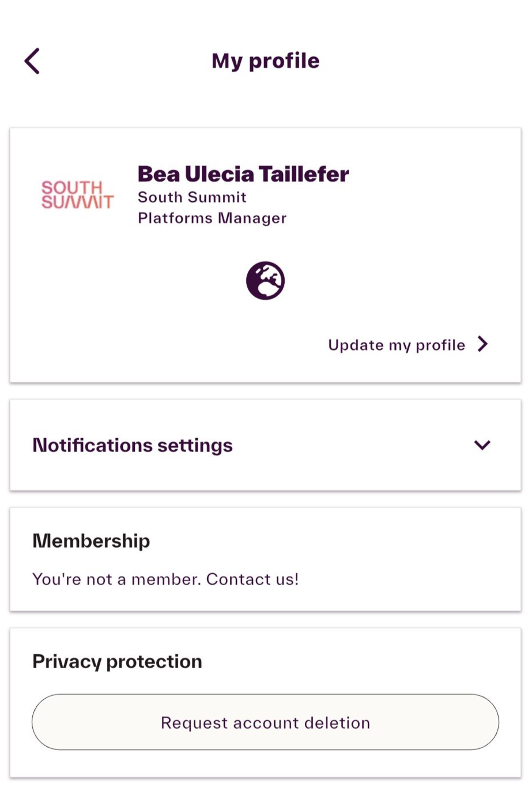Image resolution: width=532 pixels, height=810 pixels.
Task: Tap the South Summit logo image
Action: pyautogui.click(x=77, y=195)
